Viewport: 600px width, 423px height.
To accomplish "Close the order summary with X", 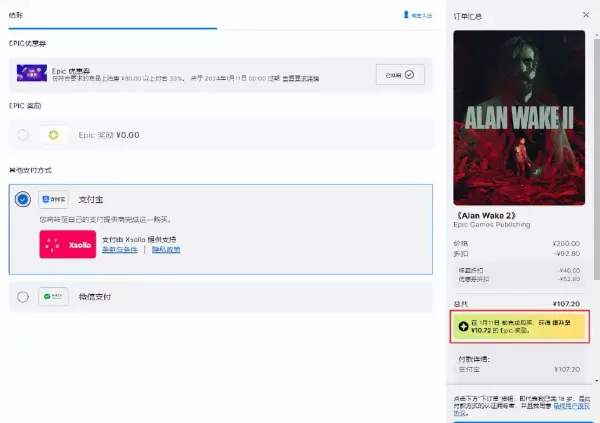I will [586, 15].
